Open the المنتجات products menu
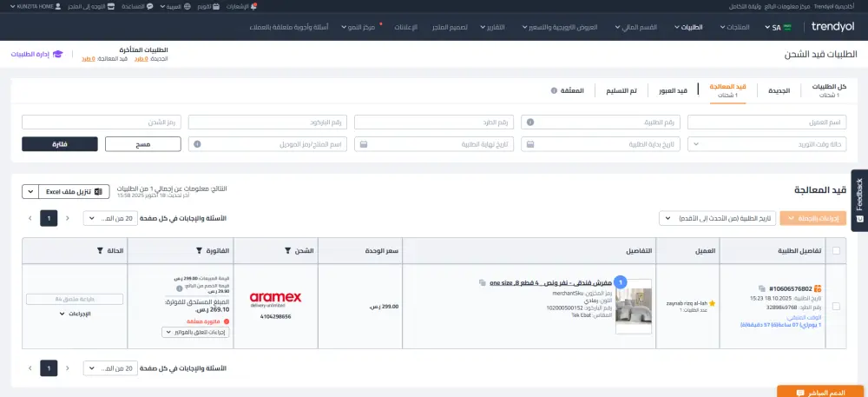The width and height of the screenshot is (868, 397). click(734, 27)
